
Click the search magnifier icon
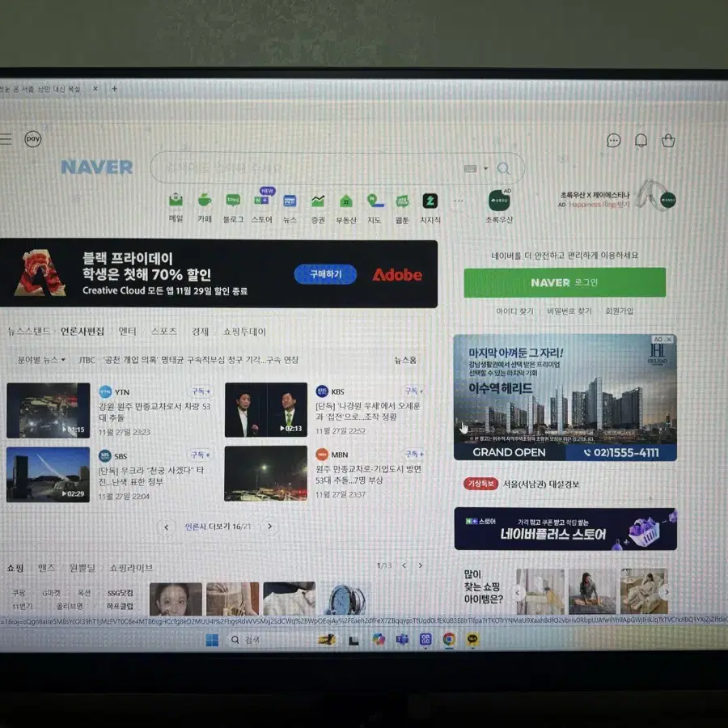click(503, 168)
